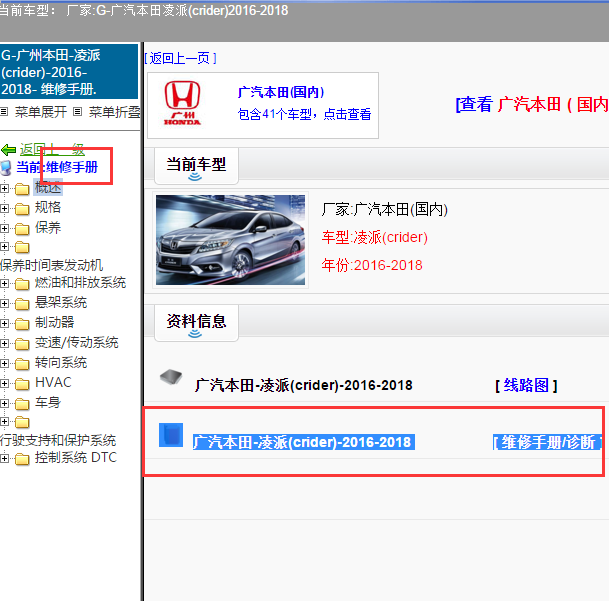This screenshot has height=601, width=609.
Task: Click the 当前:维修手册 label
Action: pos(57,167)
